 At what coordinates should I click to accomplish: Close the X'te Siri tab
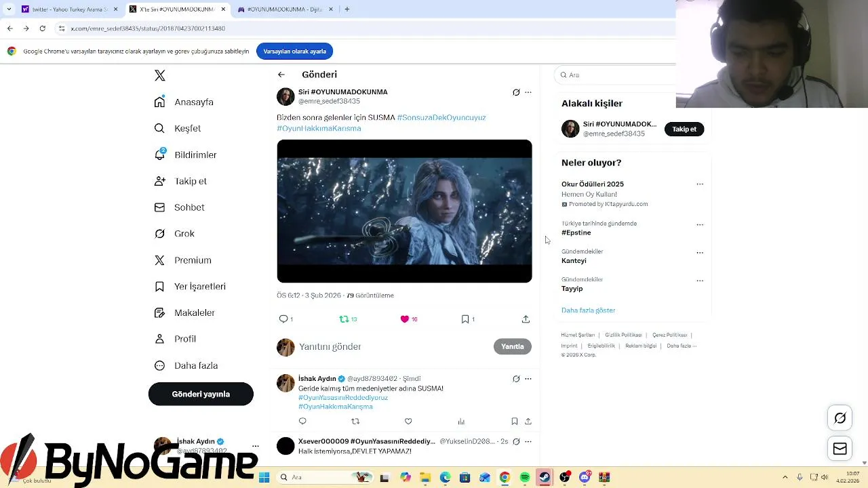coord(222,9)
